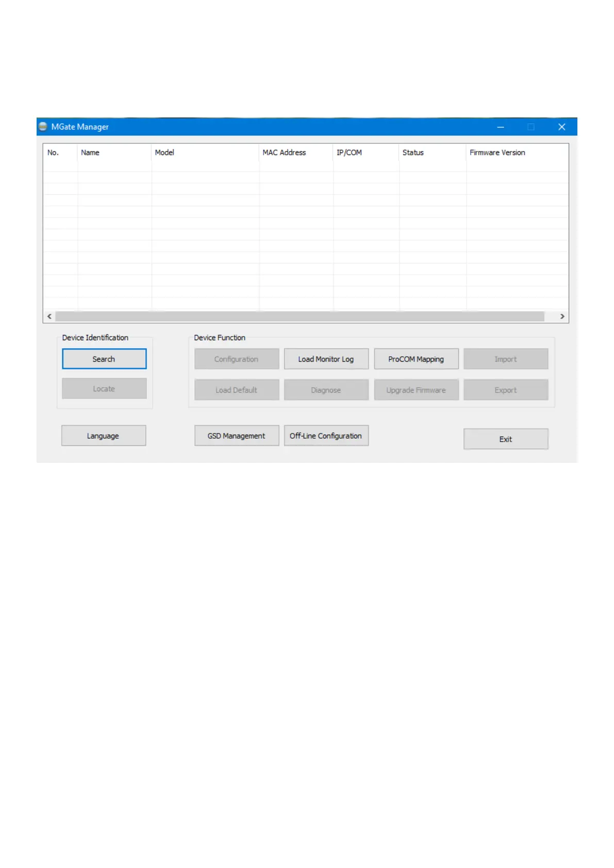Sort by the Model column header
The height and width of the screenshot is (868, 614).
[205, 153]
